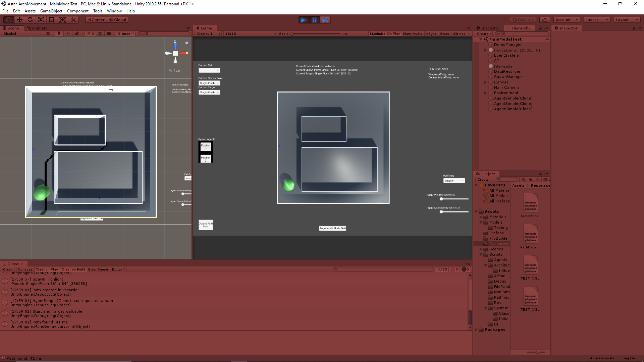
Task: Toggle scene lighting bulb icon
Action: pyautogui.click(x=59, y=34)
